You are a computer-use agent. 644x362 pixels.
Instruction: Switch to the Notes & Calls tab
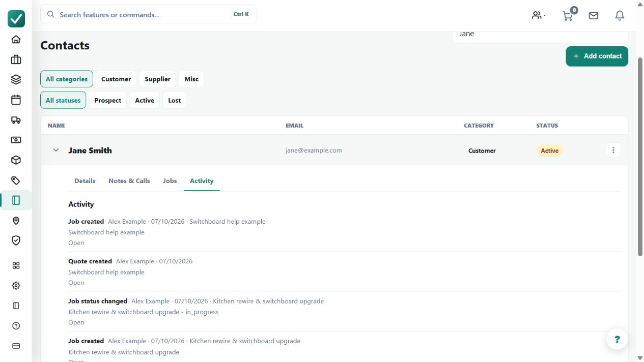[x=129, y=180]
